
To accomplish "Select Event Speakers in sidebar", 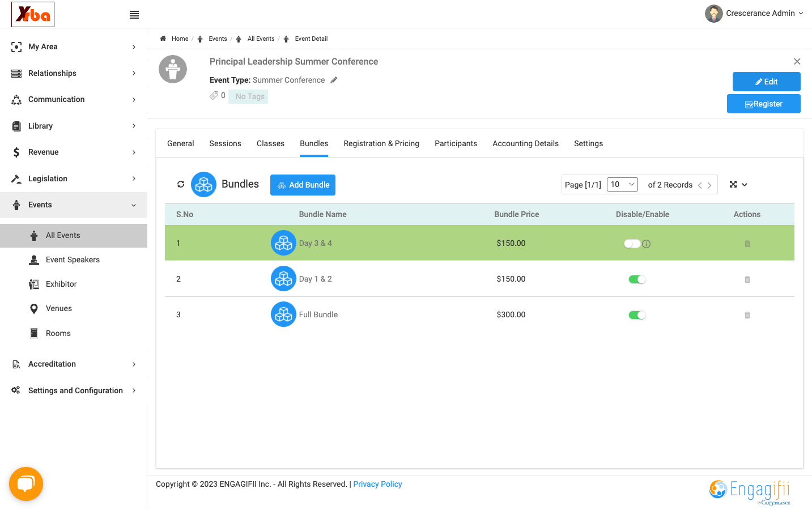I will 74,260.
